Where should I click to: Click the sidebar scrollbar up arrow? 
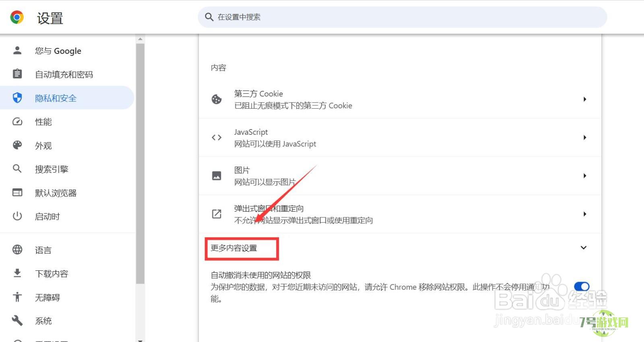(140, 39)
